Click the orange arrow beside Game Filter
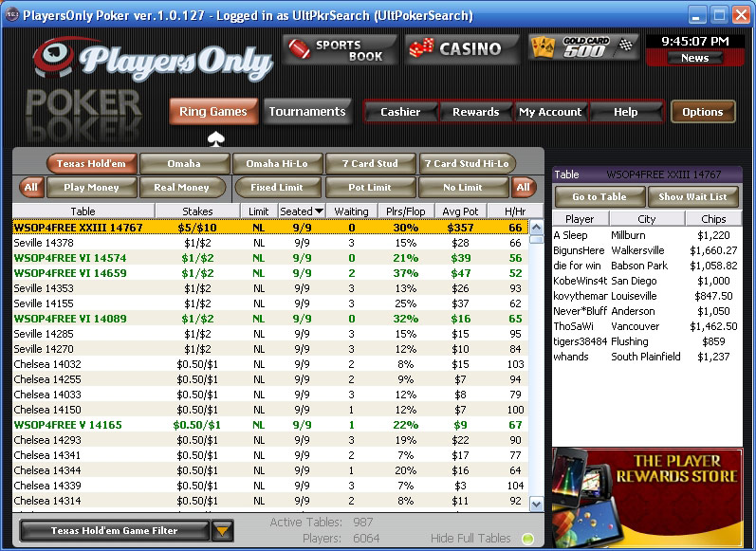 [222, 531]
